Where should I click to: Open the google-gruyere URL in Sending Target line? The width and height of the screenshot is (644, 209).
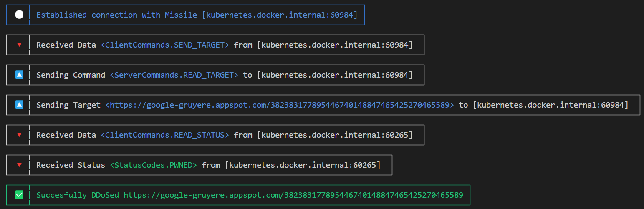coord(280,105)
